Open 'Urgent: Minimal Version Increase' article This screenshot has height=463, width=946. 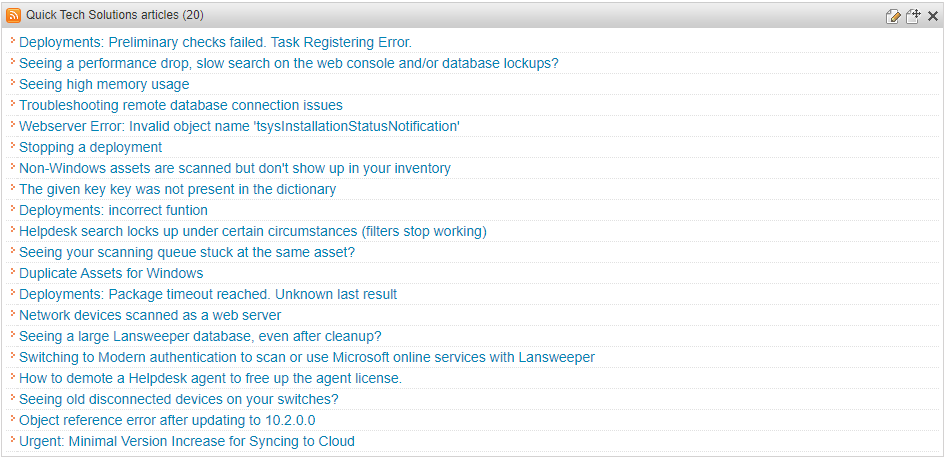(x=186, y=441)
